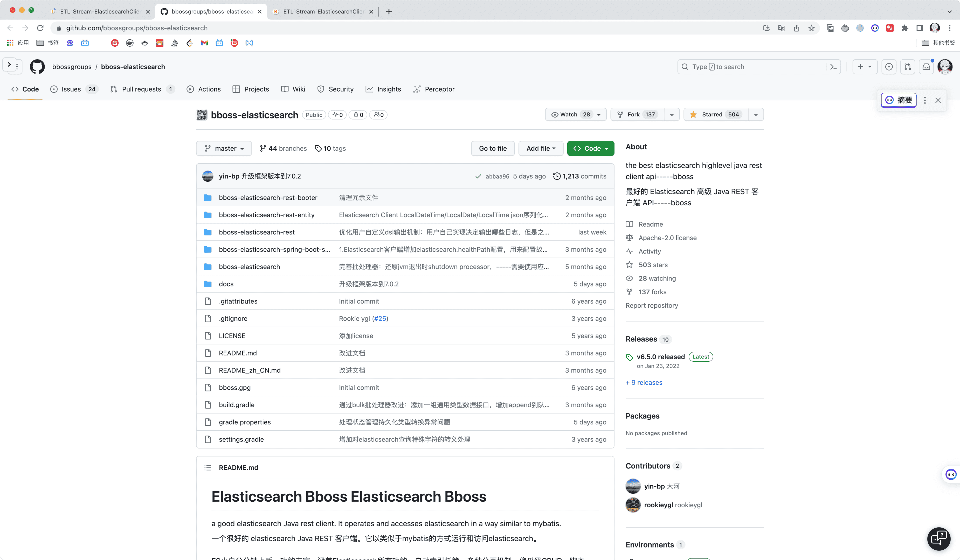Click the global pull requests icon in header
Viewport: 960px width, 560px height.
pos(907,67)
